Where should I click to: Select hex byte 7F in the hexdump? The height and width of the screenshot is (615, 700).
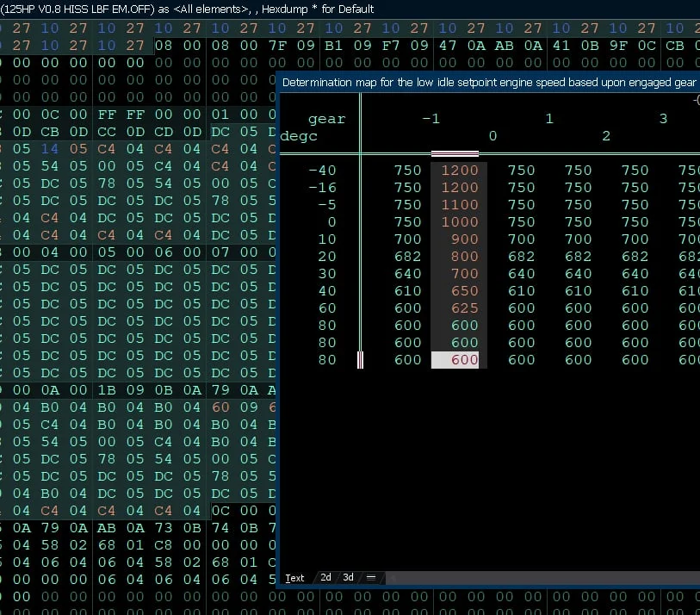coord(277,46)
